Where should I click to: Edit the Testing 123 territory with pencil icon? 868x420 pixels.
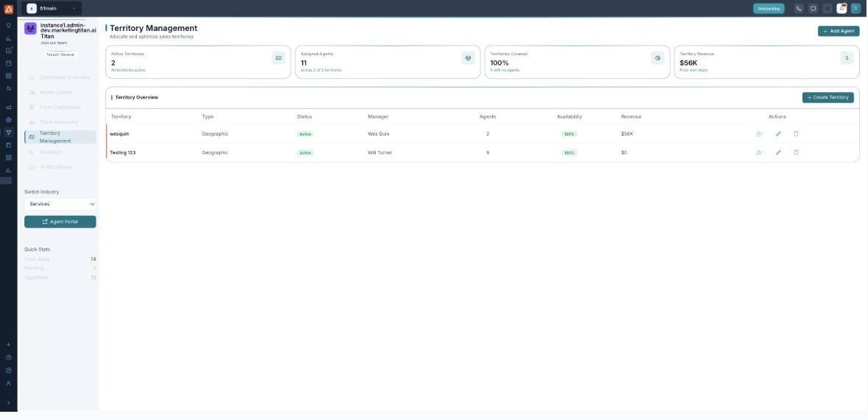click(778, 153)
